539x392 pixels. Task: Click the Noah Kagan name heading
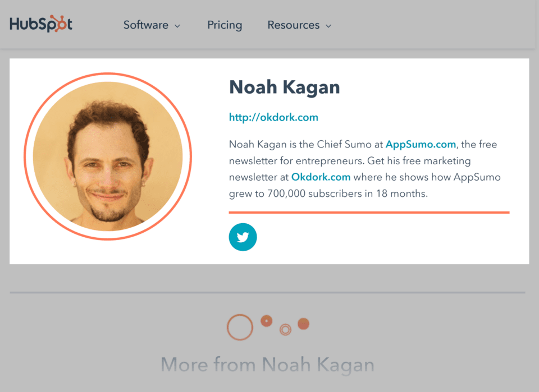[284, 87]
